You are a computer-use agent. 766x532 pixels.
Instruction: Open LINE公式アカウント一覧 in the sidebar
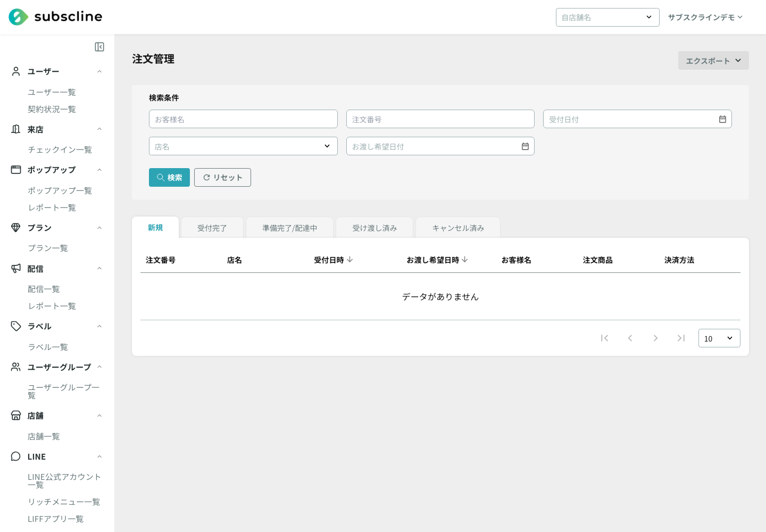click(64, 480)
